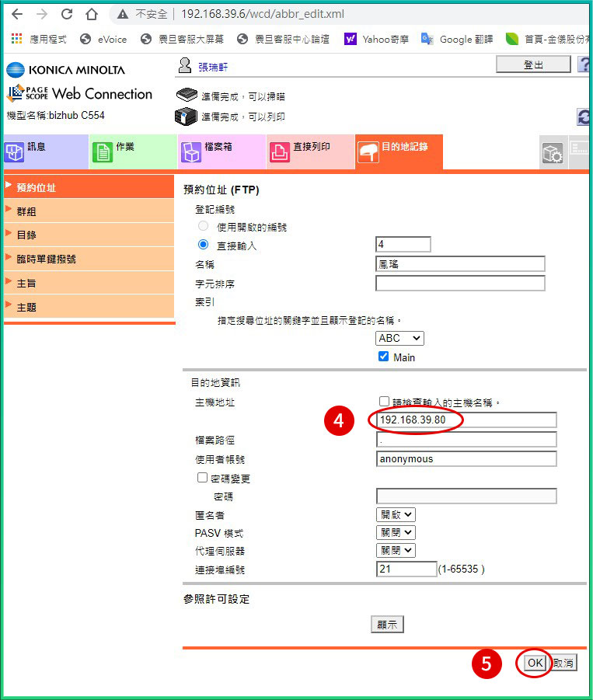Click the Konica Minolta logo
Viewport: 593px width, 700px height.
coord(65,70)
